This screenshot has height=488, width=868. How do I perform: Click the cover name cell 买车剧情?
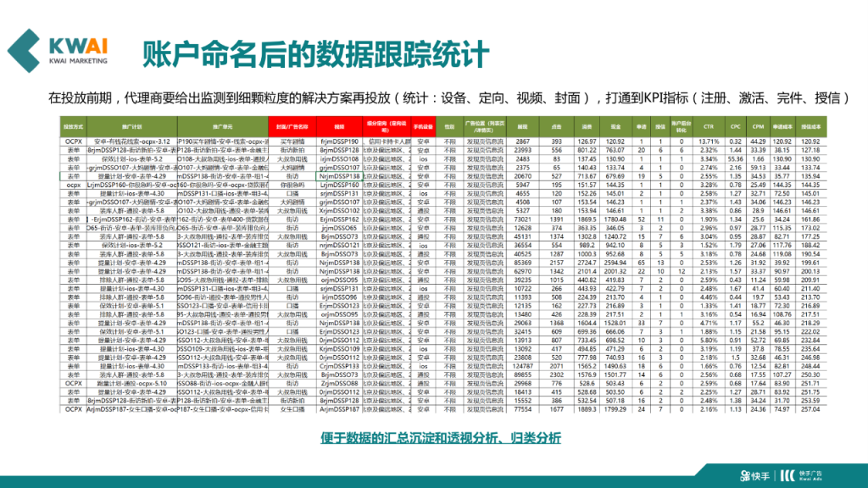[x=292, y=141]
